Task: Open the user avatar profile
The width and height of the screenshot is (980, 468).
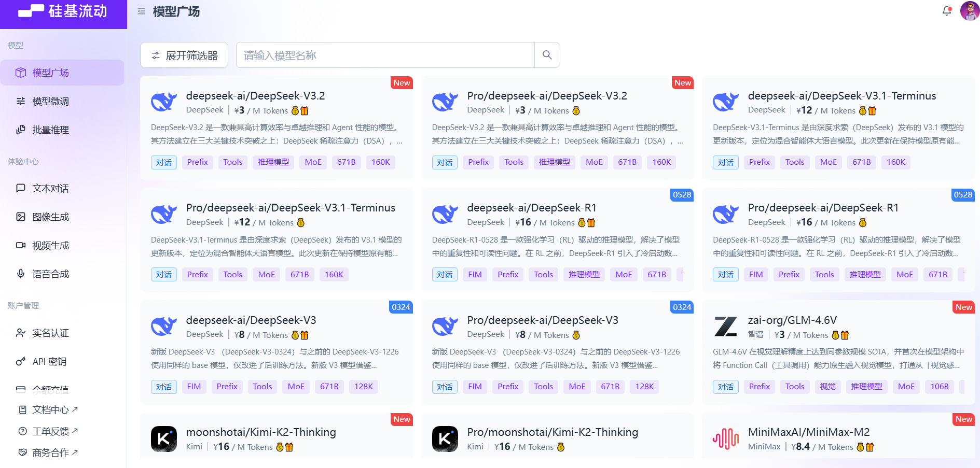Action: pos(969,11)
